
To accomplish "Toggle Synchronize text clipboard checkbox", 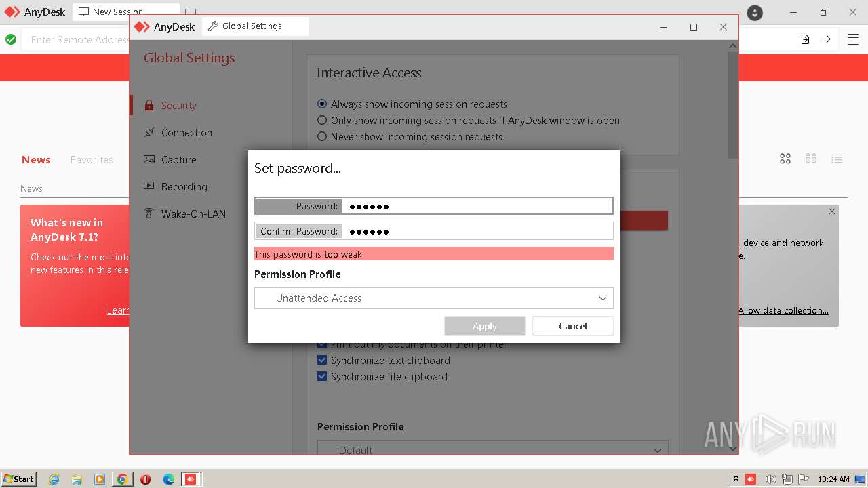I will (322, 360).
